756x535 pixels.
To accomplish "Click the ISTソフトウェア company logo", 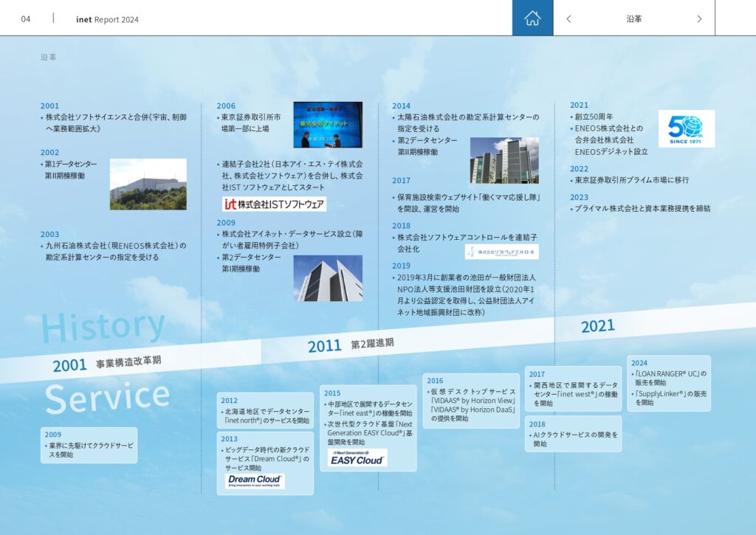I will (274, 204).
